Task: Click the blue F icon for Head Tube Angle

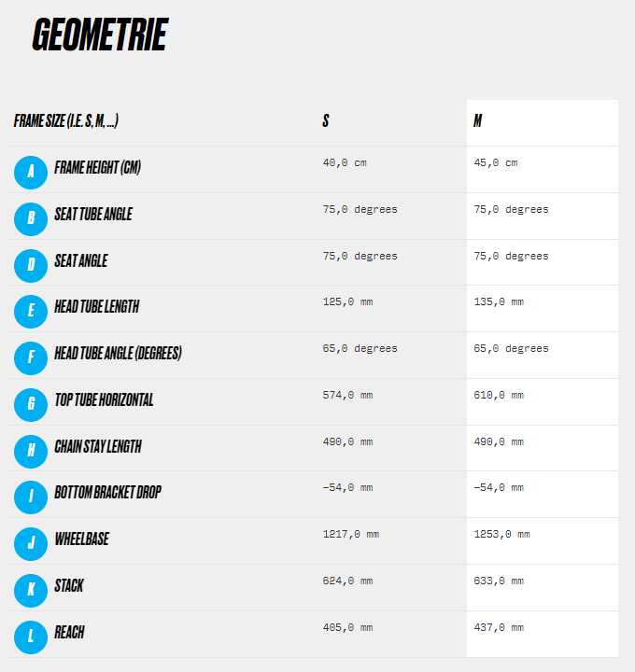Action: [31, 358]
